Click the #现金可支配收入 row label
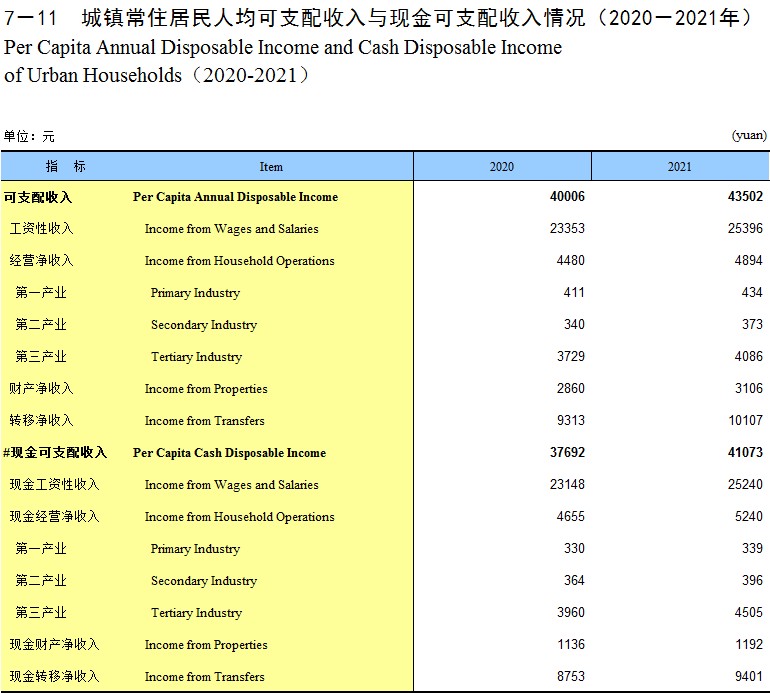This screenshot has width=770, height=693. tap(55, 452)
